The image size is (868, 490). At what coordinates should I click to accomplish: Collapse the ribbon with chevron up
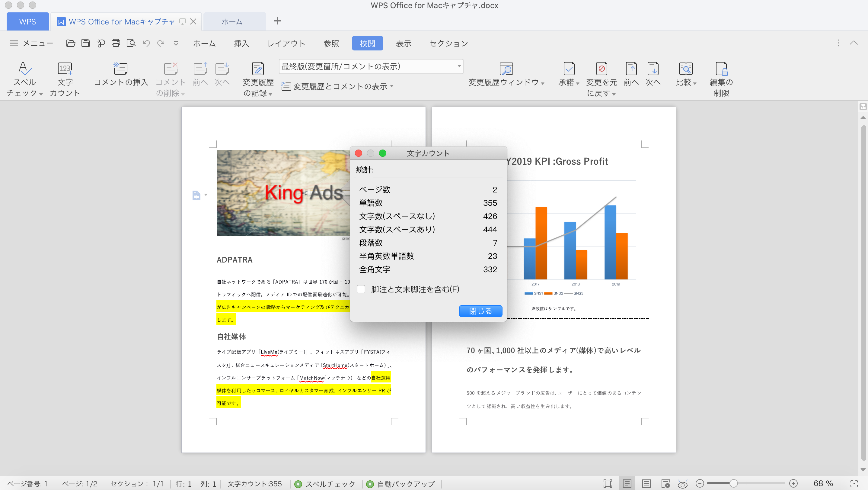click(854, 43)
